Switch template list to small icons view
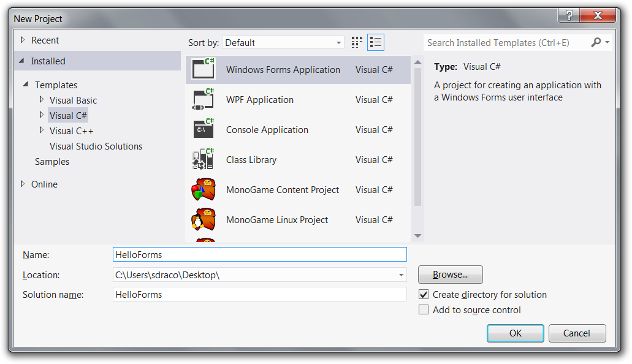The height and width of the screenshot is (364, 632). pos(376,42)
